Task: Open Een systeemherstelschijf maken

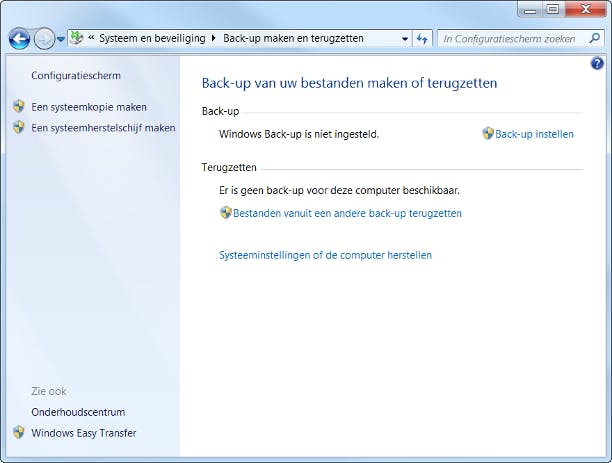Action: click(103, 128)
